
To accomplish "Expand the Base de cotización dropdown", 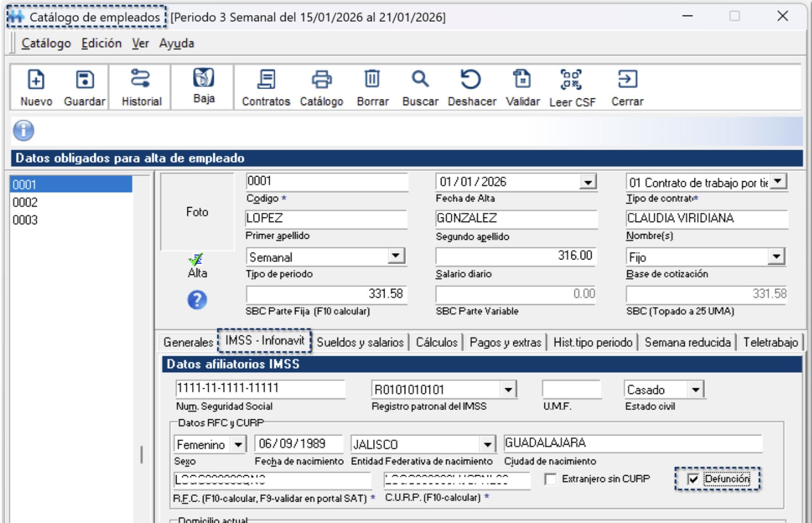I will tap(776, 256).
